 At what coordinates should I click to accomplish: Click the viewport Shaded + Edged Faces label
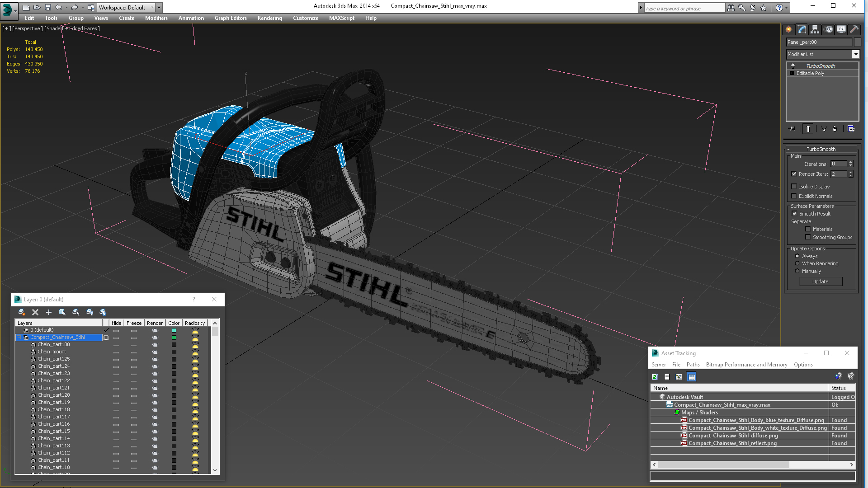click(72, 28)
